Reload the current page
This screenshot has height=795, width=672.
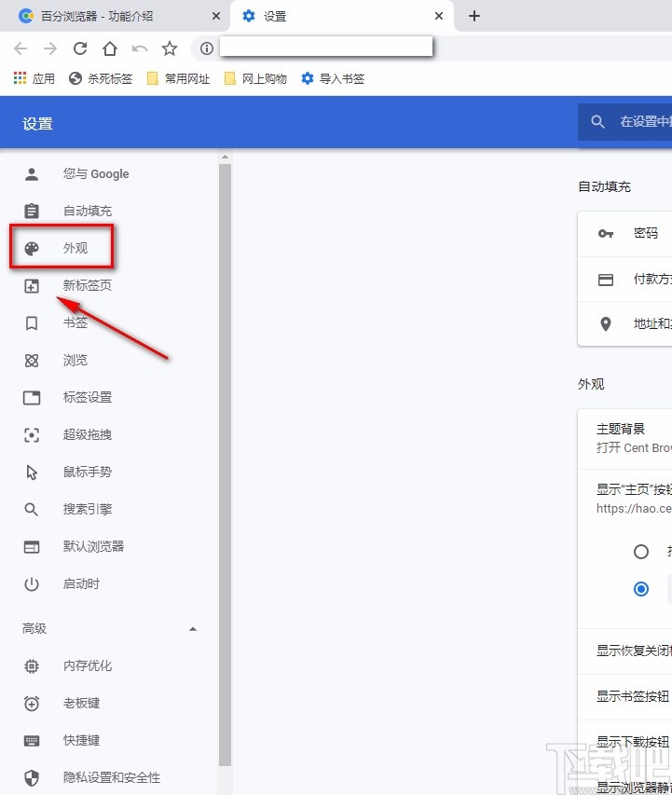click(80, 48)
